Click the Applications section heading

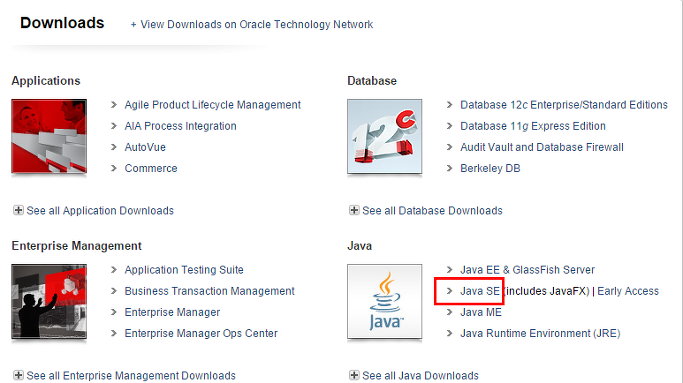[x=46, y=81]
